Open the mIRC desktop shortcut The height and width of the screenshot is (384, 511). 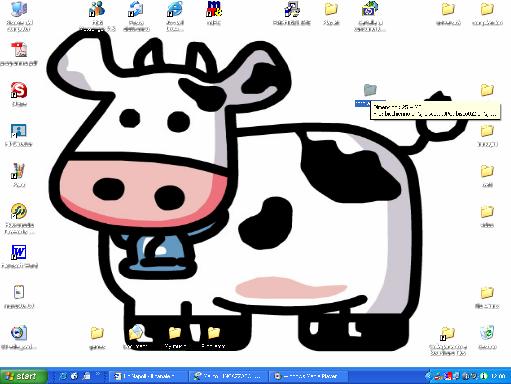[x=214, y=9]
